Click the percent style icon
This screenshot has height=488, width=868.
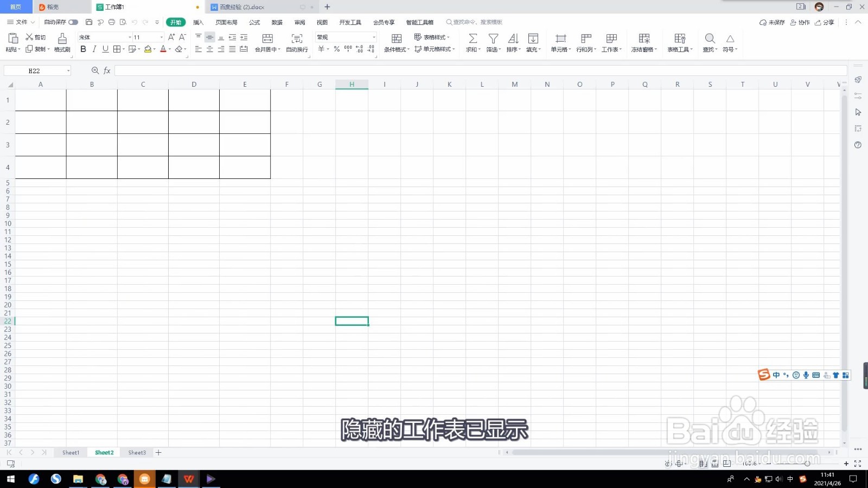(336, 49)
